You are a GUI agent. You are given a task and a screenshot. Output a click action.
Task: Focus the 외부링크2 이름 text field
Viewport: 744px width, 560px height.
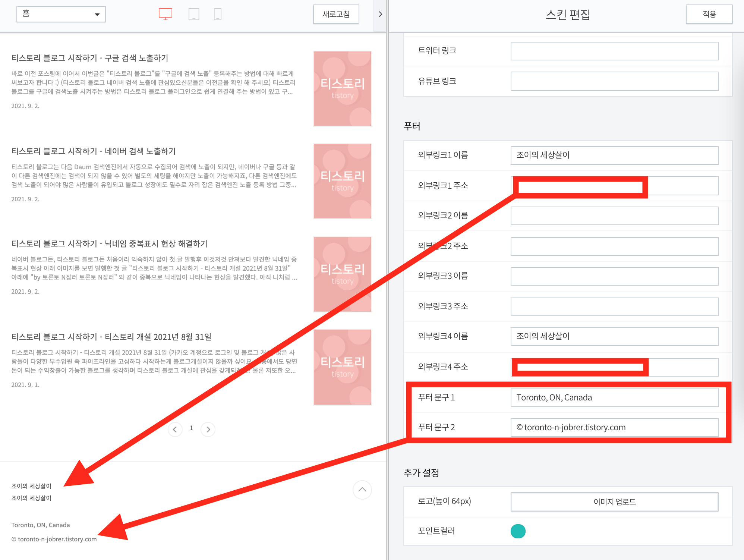pyautogui.click(x=614, y=216)
